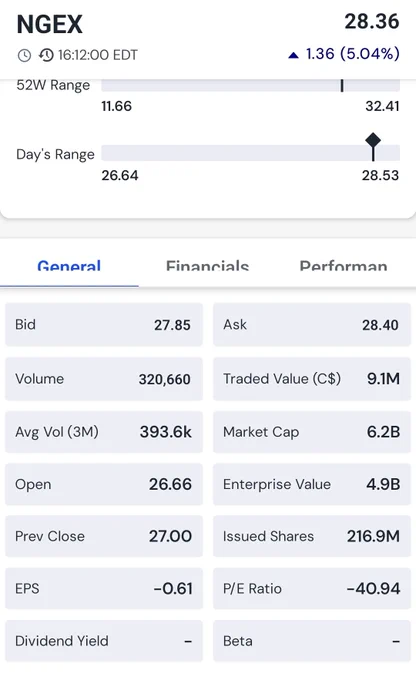This screenshot has height=680, width=416.
Task: Click the Volume 320,660 cell
Action: [104, 379]
